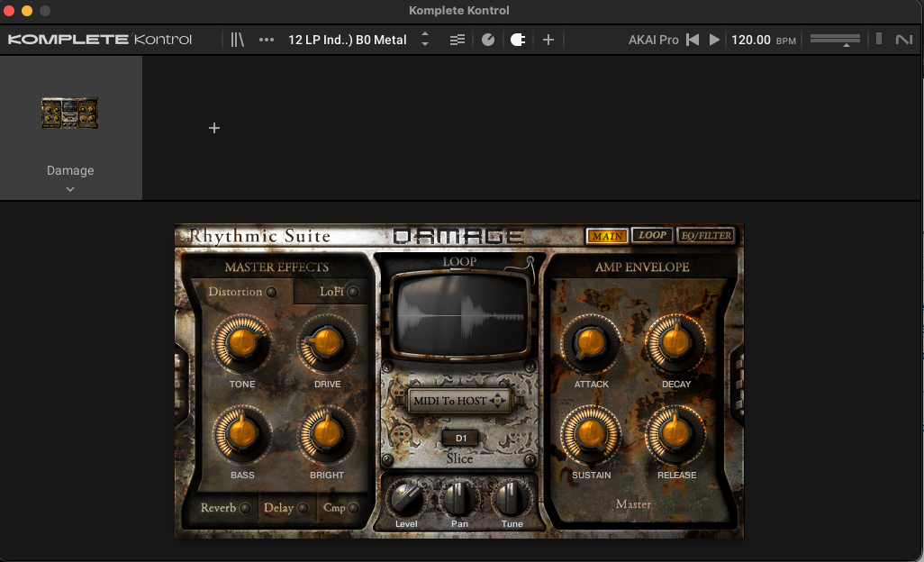Viewport: 924px width, 562px height.
Task: Click the macro dial icon
Action: 487,39
